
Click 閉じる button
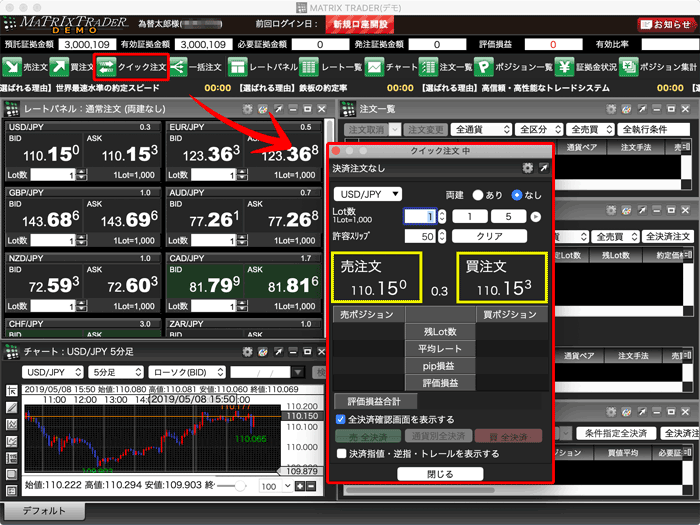[440, 474]
